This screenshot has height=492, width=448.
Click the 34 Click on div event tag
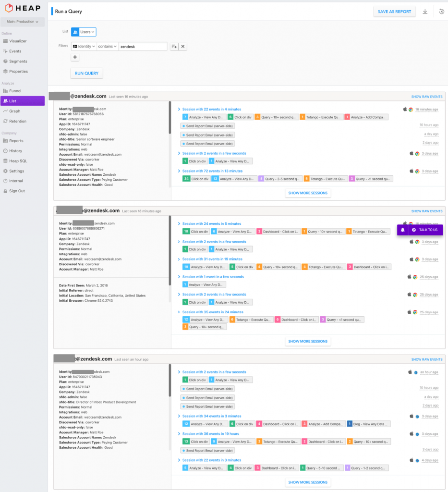196,179
